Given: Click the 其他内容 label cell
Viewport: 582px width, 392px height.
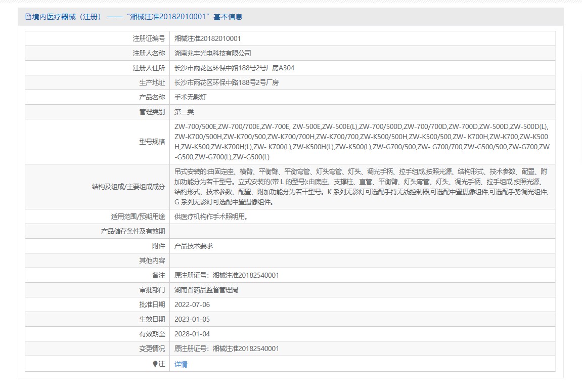Looking at the screenshot, I should click(x=97, y=260).
